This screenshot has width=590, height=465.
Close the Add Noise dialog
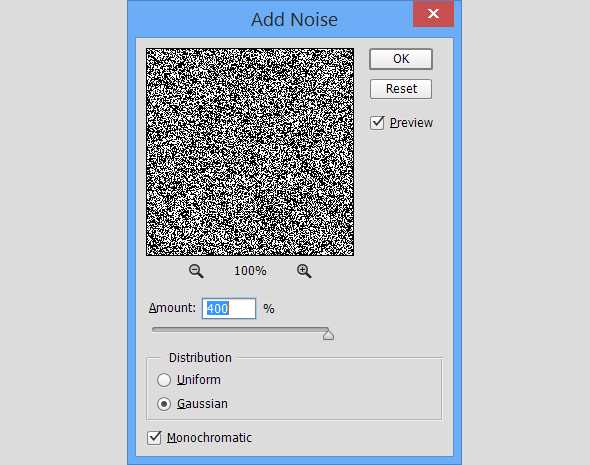(433, 14)
